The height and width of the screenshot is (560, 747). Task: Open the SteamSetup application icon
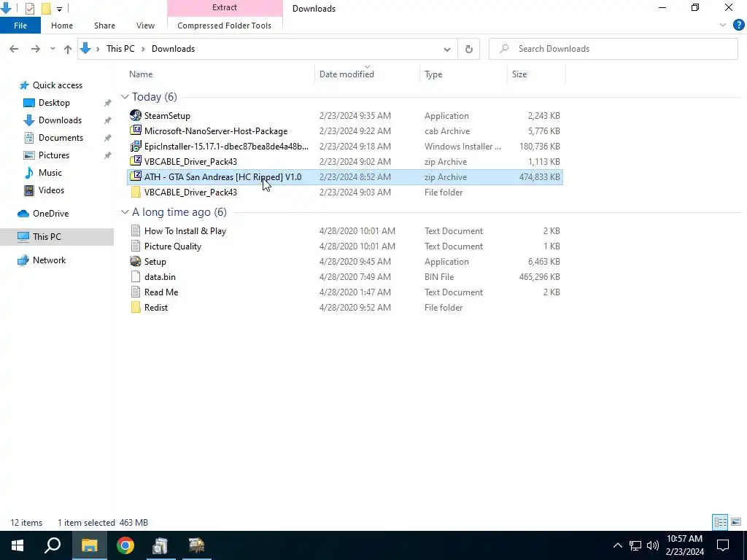click(x=136, y=116)
